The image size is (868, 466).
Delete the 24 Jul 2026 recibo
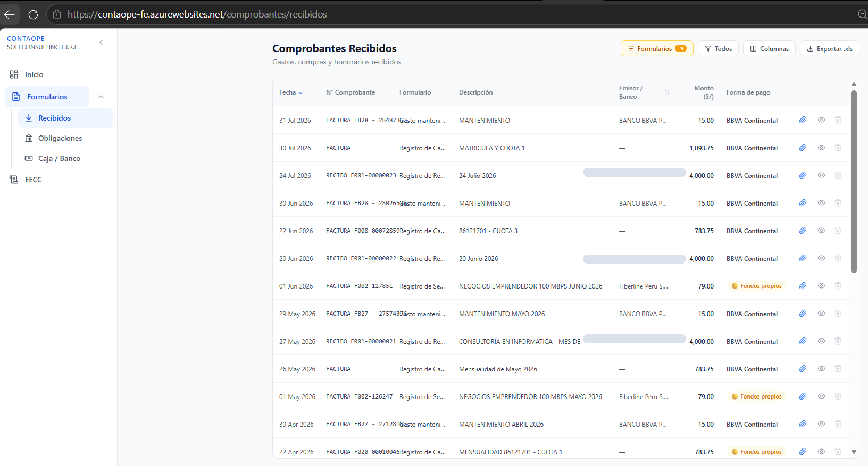(x=838, y=175)
